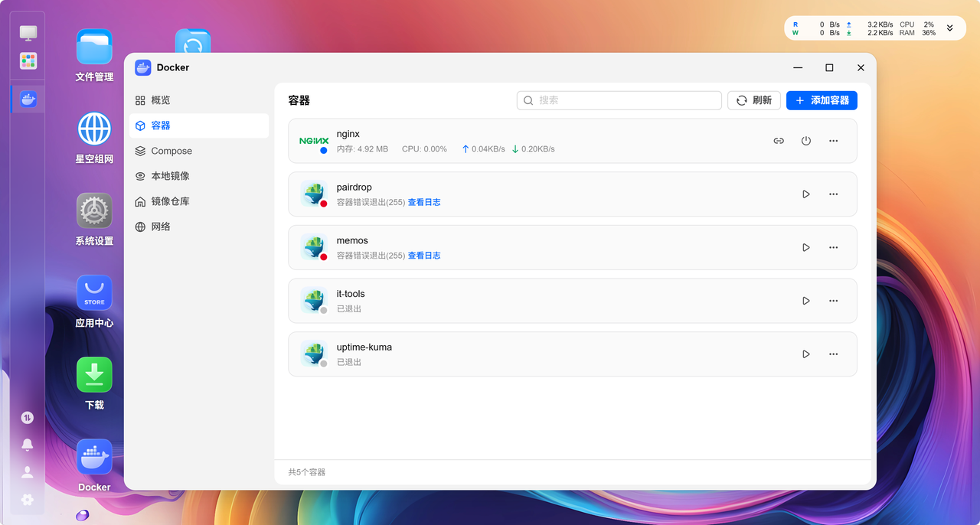Maximize the Docker window
Screen dimensions: 980x525
829,67
